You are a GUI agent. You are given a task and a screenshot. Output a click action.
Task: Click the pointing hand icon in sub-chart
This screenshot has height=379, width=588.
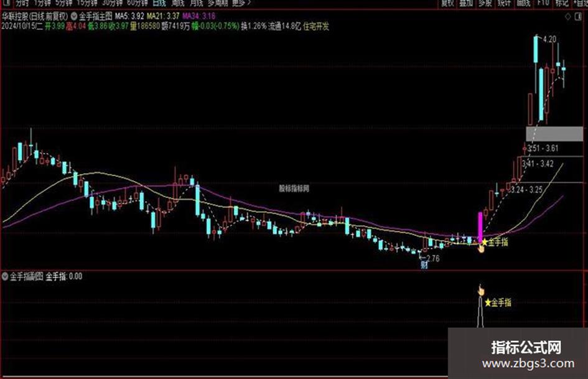click(x=481, y=290)
